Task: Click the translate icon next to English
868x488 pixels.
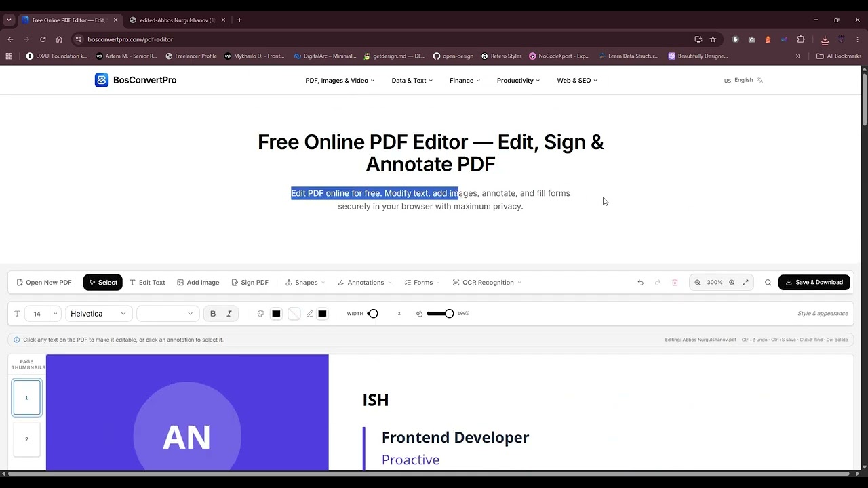Action: pyautogui.click(x=759, y=80)
